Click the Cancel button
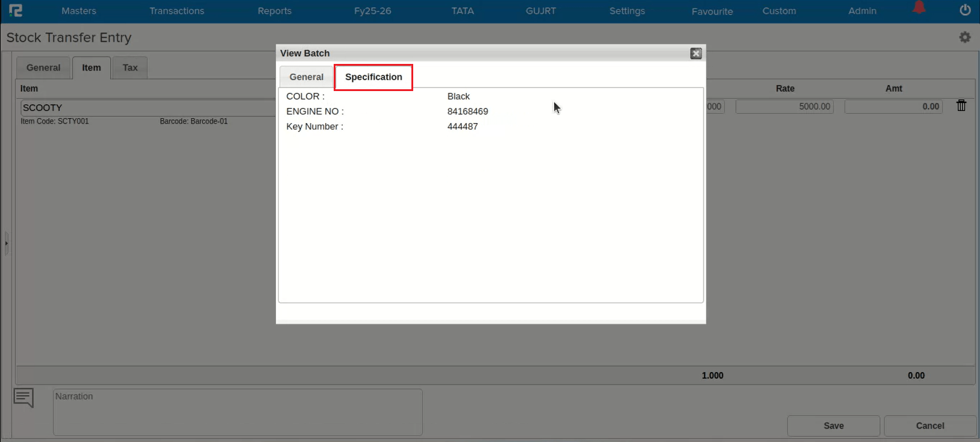The height and width of the screenshot is (442, 980). [x=930, y=426]
